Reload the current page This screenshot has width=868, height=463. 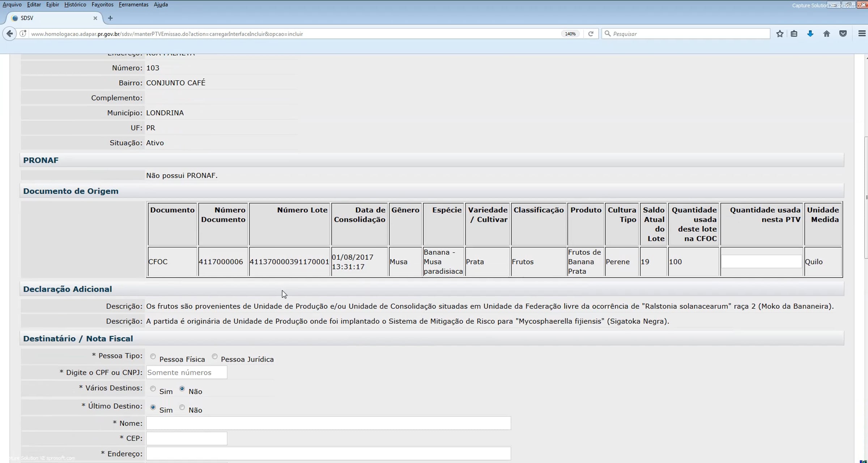[x=591, y=34]
